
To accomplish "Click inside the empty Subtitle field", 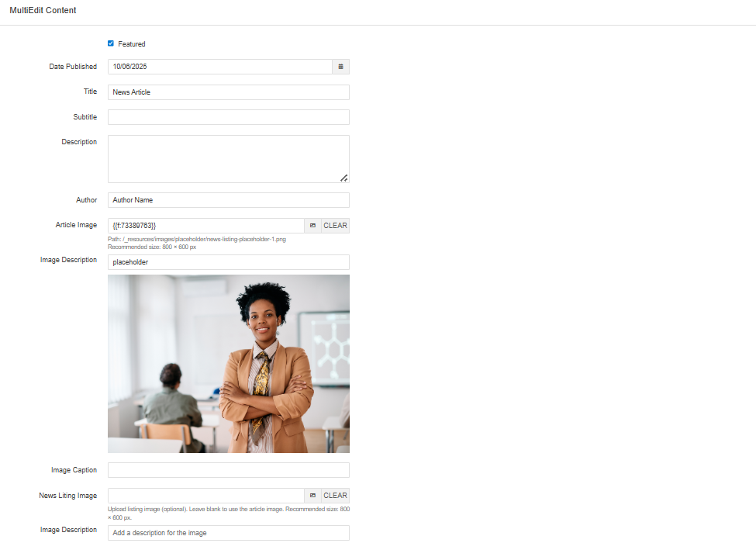I will pos(228,116).
